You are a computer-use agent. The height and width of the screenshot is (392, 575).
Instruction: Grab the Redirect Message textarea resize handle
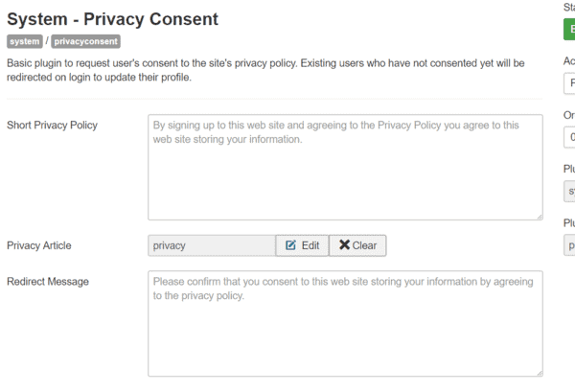pyautogui.click(x=540, y=373)
